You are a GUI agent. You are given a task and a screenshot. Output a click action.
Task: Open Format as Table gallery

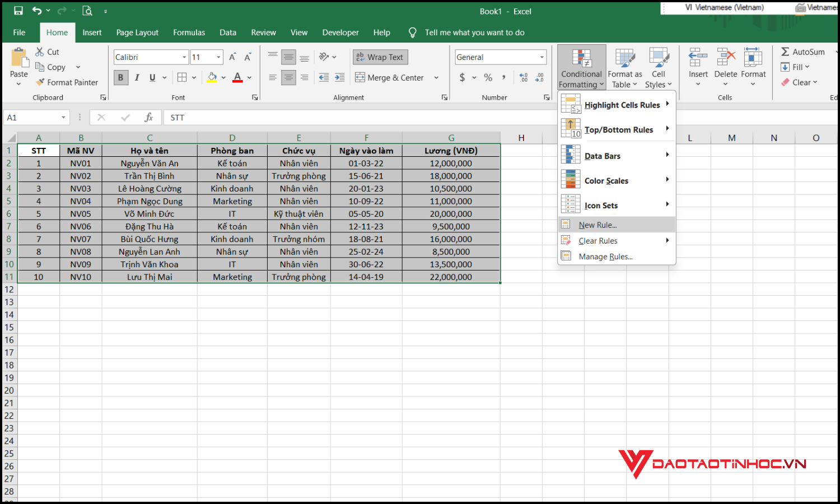tap(624, 67)
